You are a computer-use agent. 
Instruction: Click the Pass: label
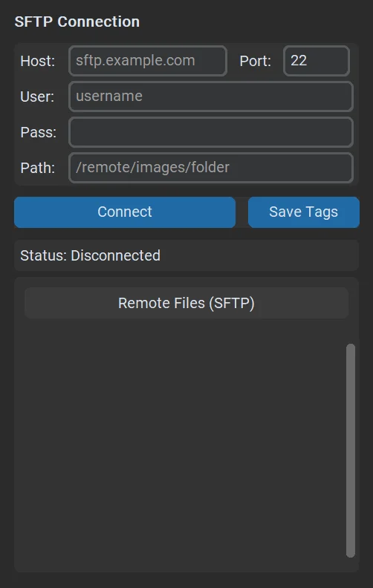point(39,132)
